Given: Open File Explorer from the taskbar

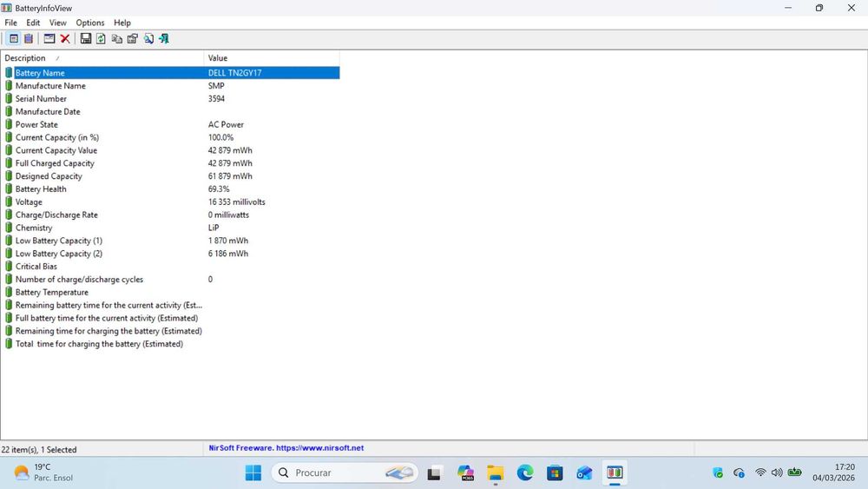Looking at the screenshot, I should [496, 473].
